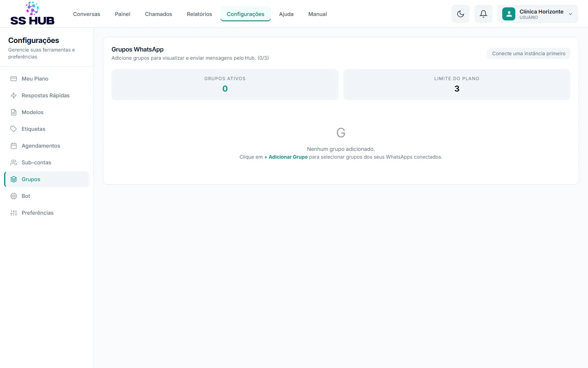Select Respostas Rápidas in the sidebar

coord(47,95)
